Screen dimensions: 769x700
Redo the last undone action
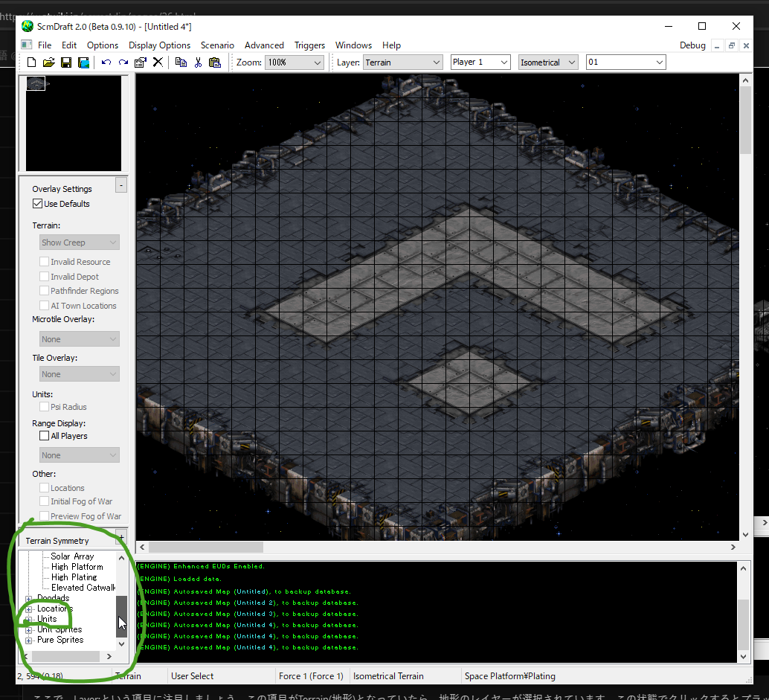(123, 62)
